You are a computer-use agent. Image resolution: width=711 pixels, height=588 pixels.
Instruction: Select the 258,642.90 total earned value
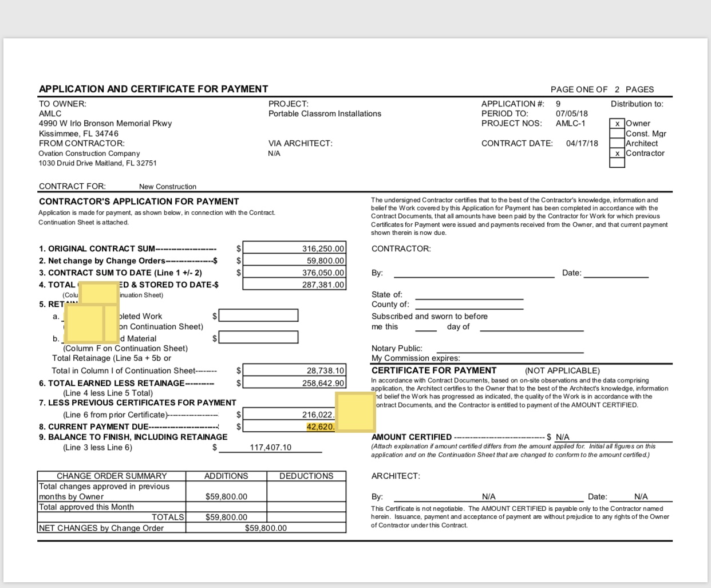point(294,383)
